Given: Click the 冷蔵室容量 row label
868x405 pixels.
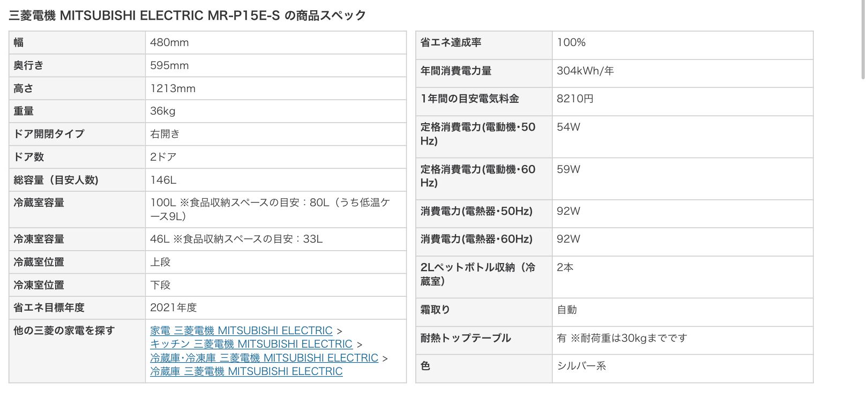Looking at the screenshot, I should tap(39, 202).
